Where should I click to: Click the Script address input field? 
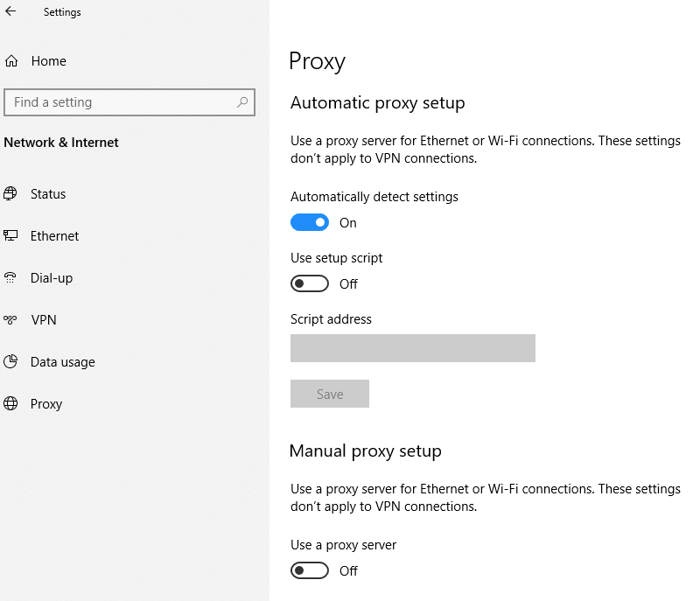click(x=412, y=347)
